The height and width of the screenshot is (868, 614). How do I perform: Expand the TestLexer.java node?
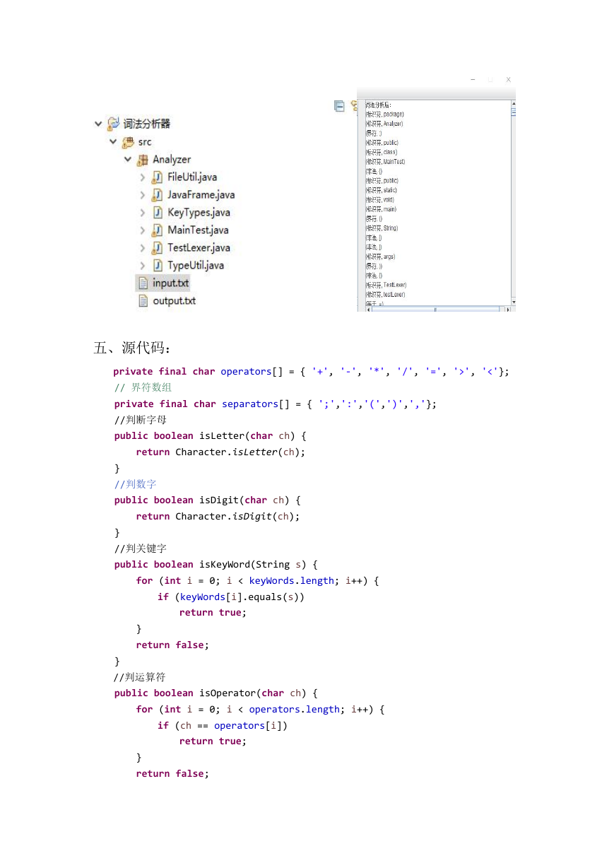point(142,248)
